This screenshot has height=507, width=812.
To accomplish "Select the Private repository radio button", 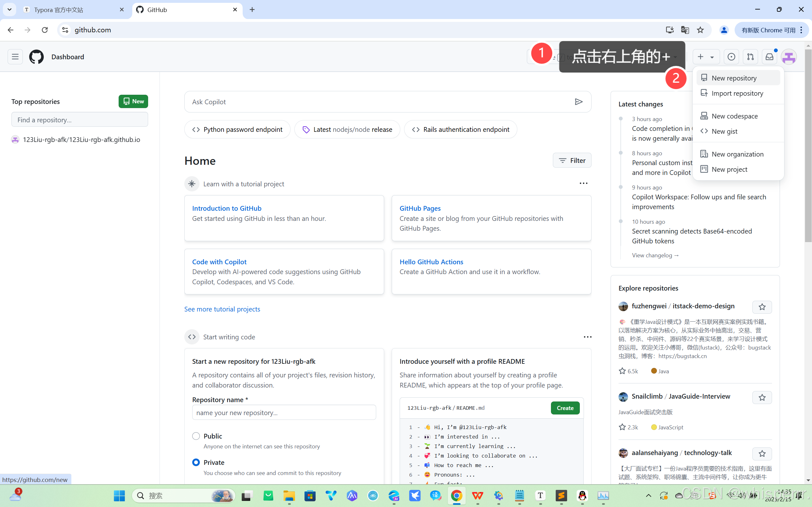I will (x=196, y=462).
